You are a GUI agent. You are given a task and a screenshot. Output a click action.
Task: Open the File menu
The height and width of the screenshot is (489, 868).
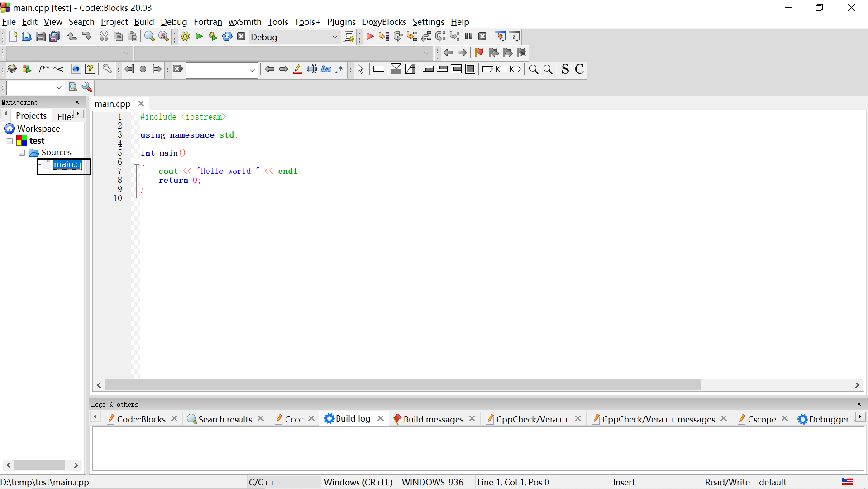[9, 22]
